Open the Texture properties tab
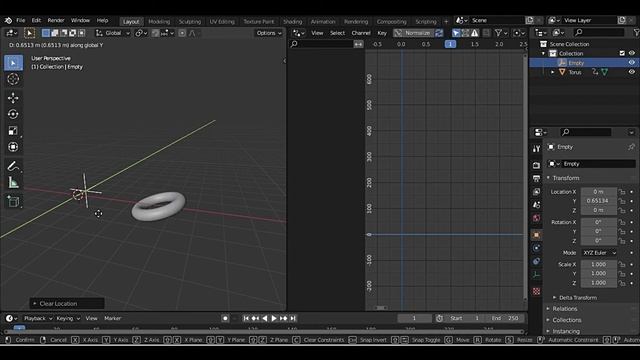Image resolution: width=640 pixels, height=360 pixels. (x=536, y=291)
